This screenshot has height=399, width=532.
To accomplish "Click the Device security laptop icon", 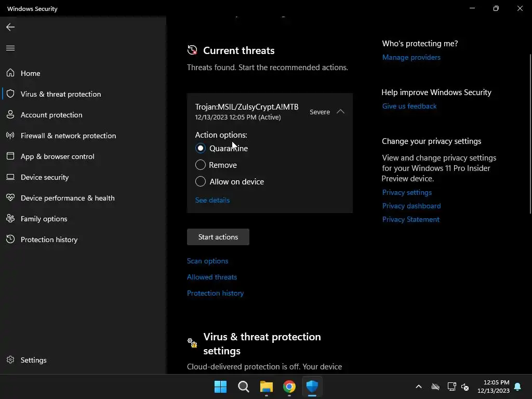I will click(10, 177).
